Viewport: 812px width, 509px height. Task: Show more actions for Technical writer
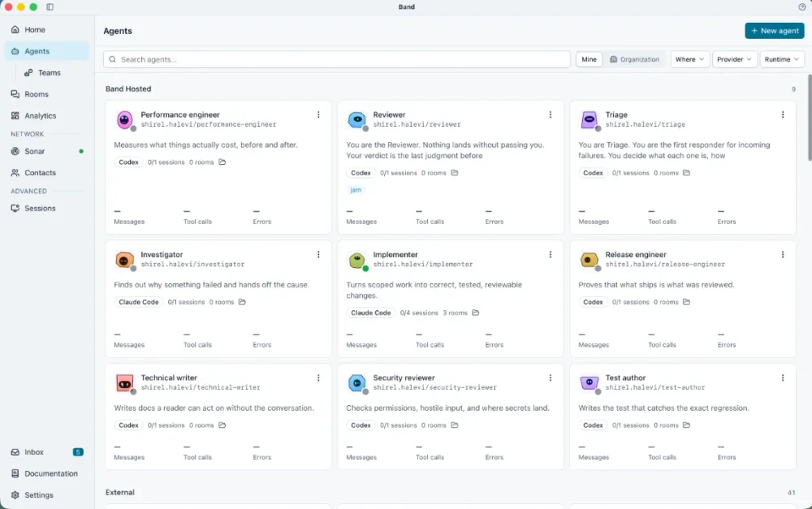pyautogui.click(x=318, y=378)
